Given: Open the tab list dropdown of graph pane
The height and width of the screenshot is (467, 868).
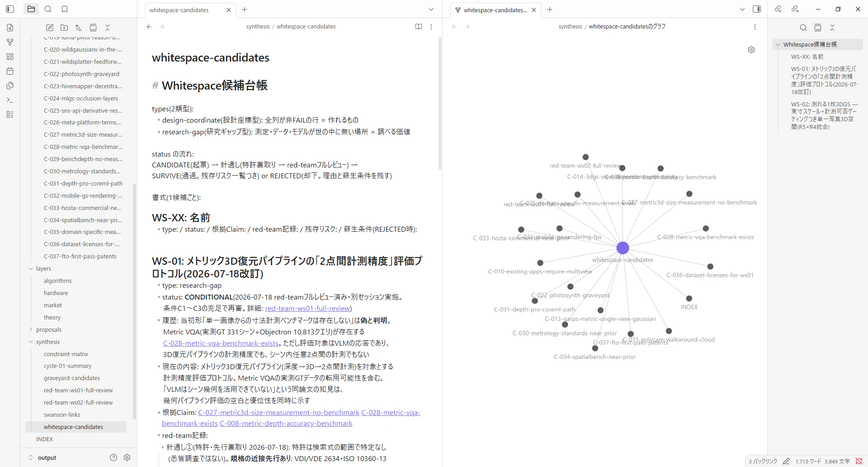Looking at the screenshot, I should [742, 10].
